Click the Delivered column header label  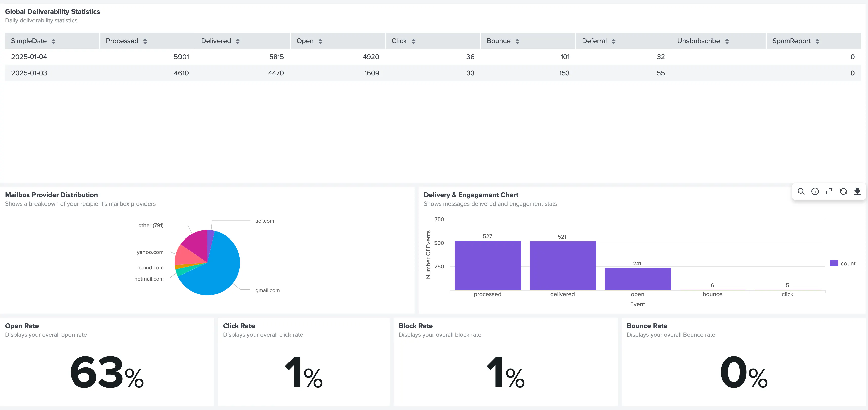point(216,41)
